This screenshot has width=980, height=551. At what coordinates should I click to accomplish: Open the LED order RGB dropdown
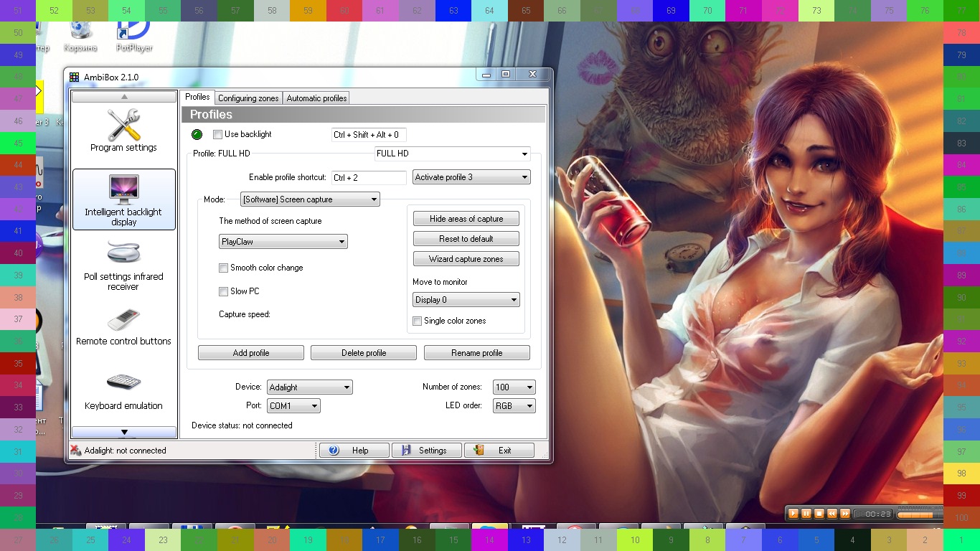coord(514,406)
